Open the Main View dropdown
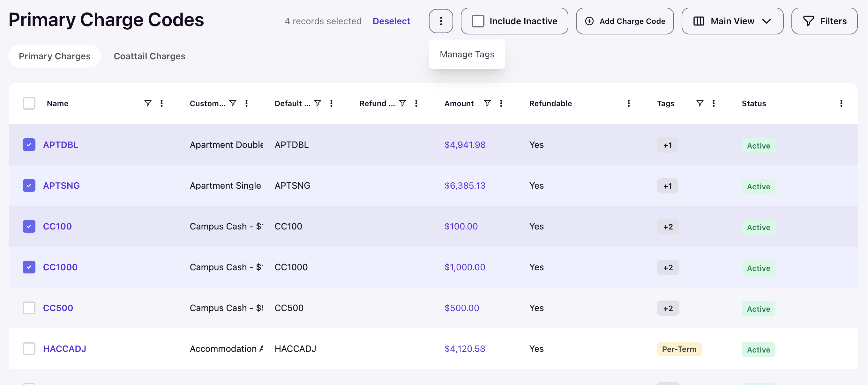Image resolution: width=868 pixels, height=385 pixels. (x=732, y=21)
